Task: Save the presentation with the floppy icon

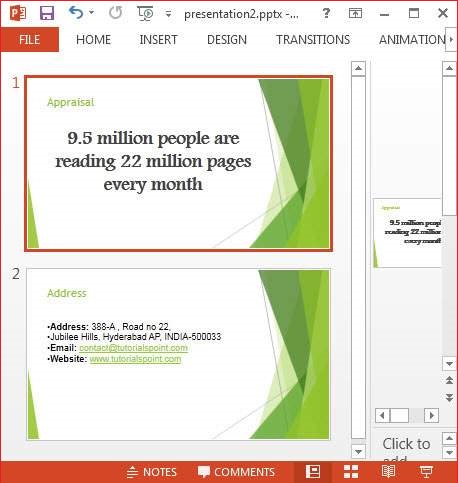Action: (x=47, y=13)
